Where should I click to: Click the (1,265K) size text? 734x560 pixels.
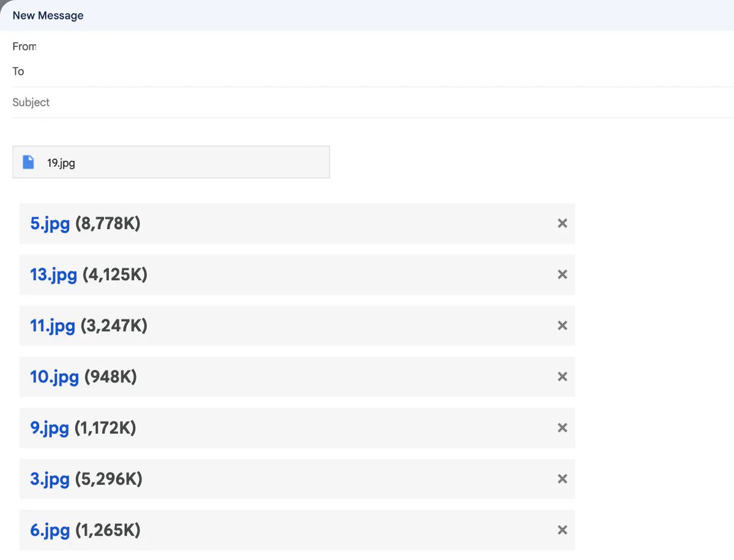[108, 530]
